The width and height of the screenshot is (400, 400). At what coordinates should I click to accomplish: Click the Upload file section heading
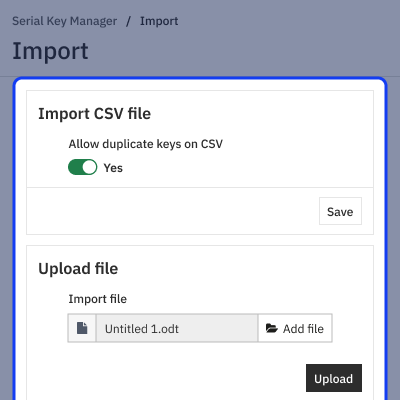pos(78,269)
